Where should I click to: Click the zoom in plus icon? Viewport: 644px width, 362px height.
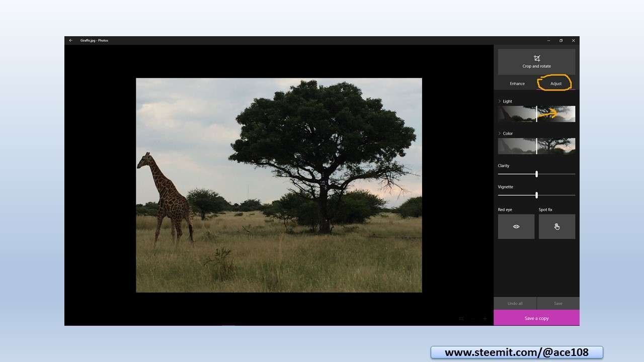(x=485, y=318)
